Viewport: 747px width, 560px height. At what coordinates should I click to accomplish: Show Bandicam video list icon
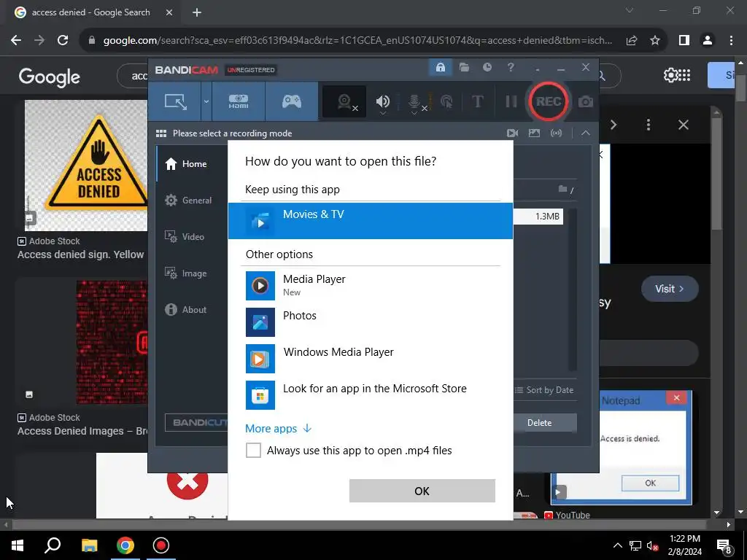513,133
